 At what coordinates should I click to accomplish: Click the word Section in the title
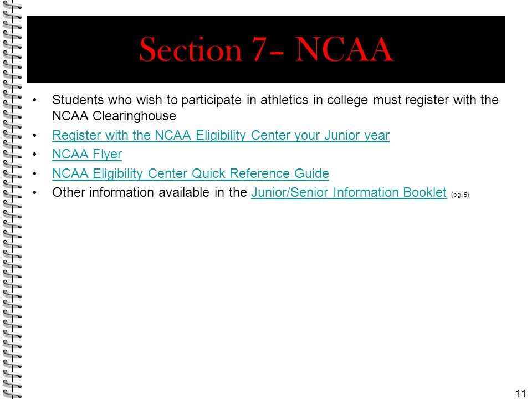click(191, 49)
